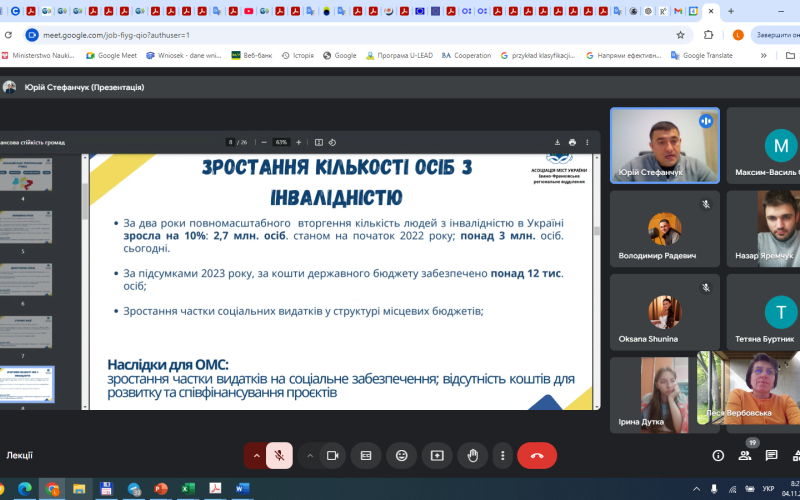Open Історія bookmark
Image resolution: width=800 pixels, height=500 pixels.
pyautogui.click(x=297, y=56)
